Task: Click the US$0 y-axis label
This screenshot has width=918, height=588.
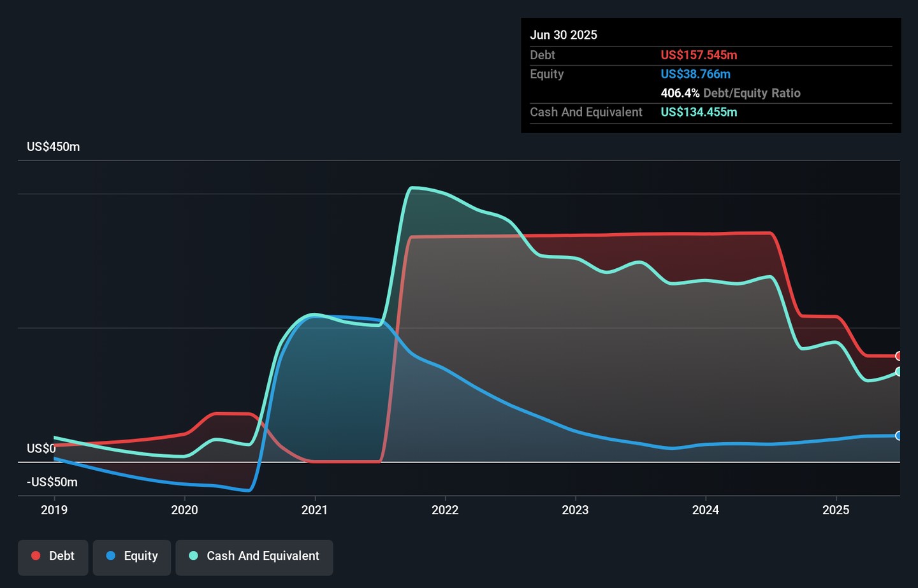Action: coord(41,448)
